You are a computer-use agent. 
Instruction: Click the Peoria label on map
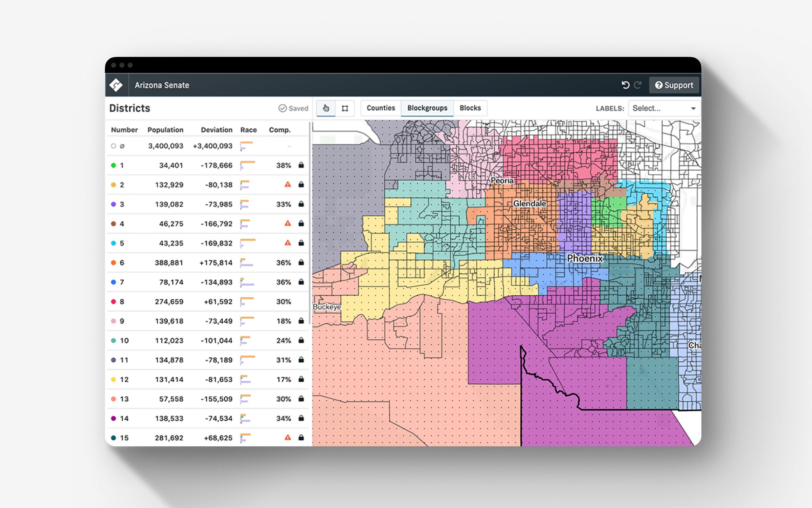502,181
